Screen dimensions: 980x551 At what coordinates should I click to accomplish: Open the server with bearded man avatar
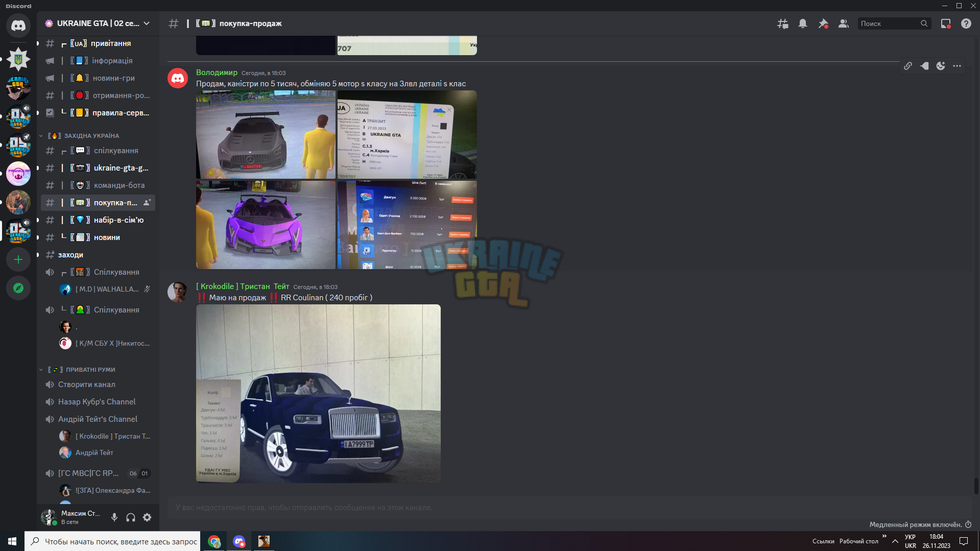pyautogui.click(x=18, y=202)
